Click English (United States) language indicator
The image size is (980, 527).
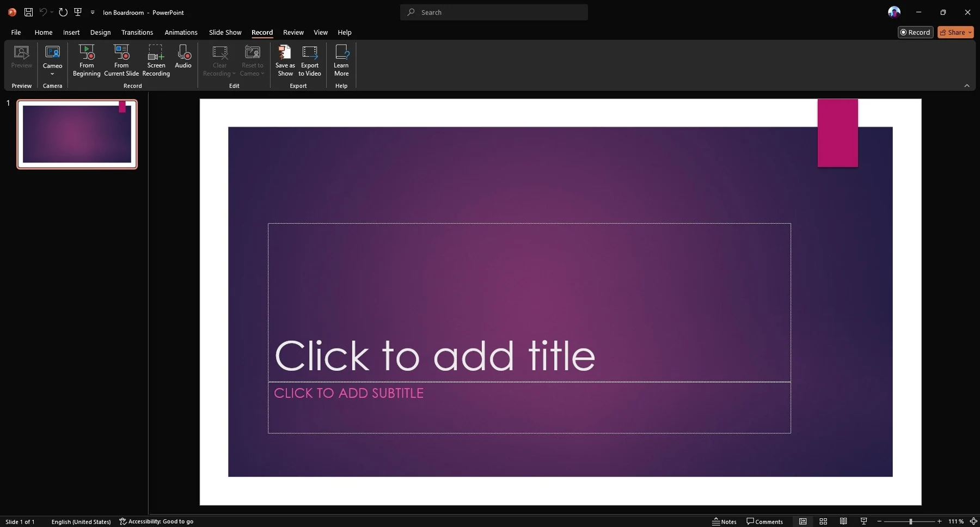tap(81, 522)
